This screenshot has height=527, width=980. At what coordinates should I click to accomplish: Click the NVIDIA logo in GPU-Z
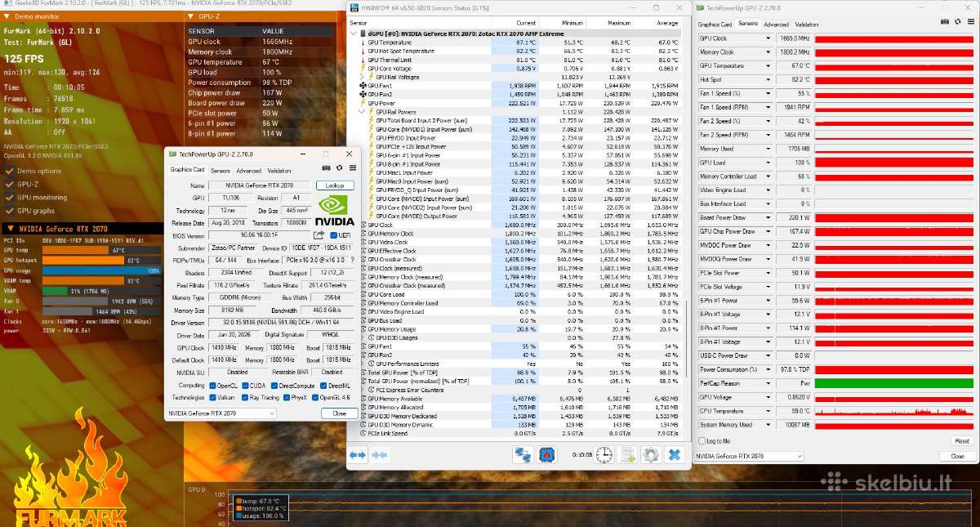click(x=335, y=210)
